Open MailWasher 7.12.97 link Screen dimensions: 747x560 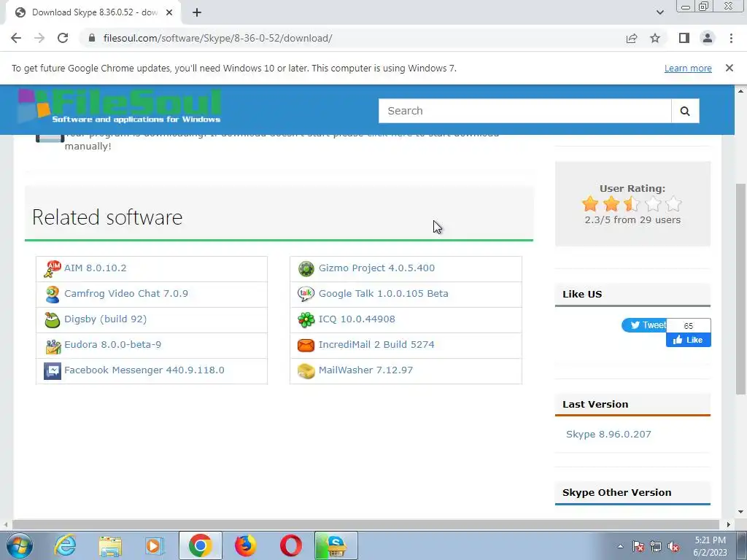click(366, 370)
